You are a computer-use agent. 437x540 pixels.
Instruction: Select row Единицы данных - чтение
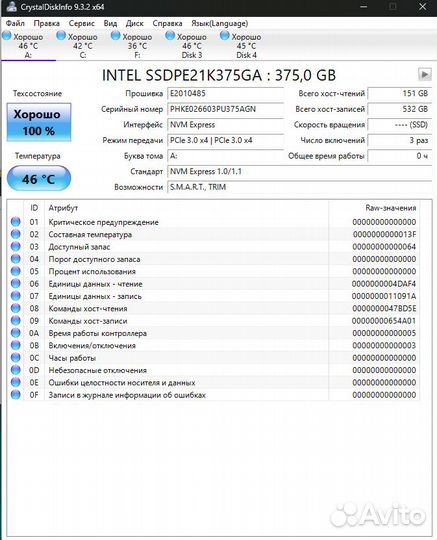pos(214,284)
